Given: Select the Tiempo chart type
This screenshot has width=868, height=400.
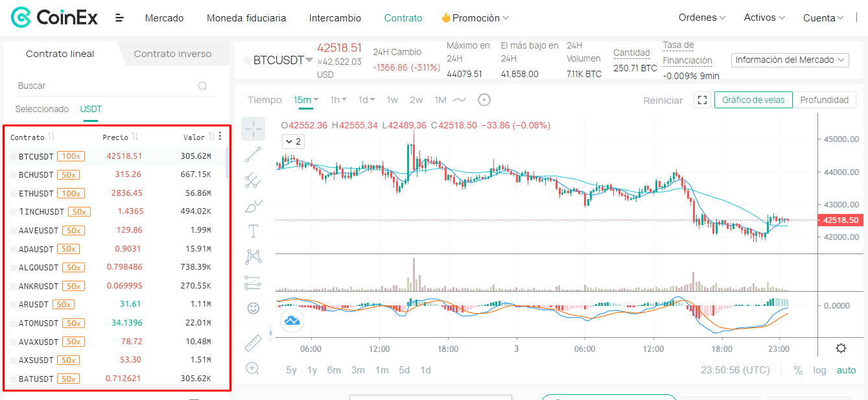Looking at the screenshot, I should [x=264, y=100].
